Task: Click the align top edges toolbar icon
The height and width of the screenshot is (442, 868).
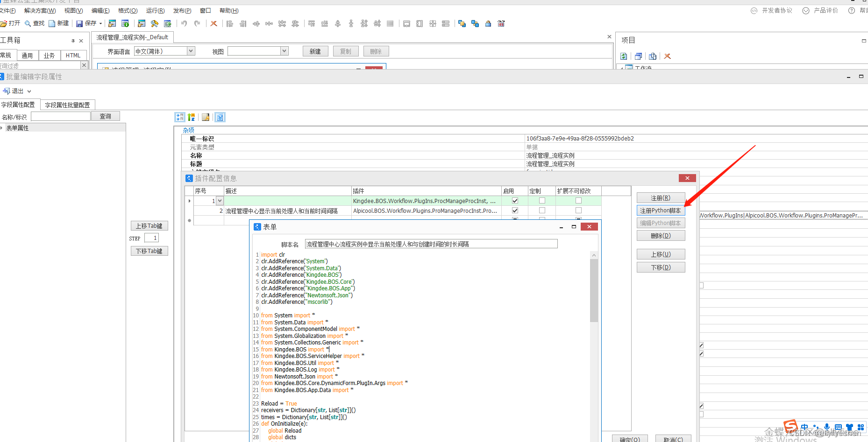Action: click(312, 23)
